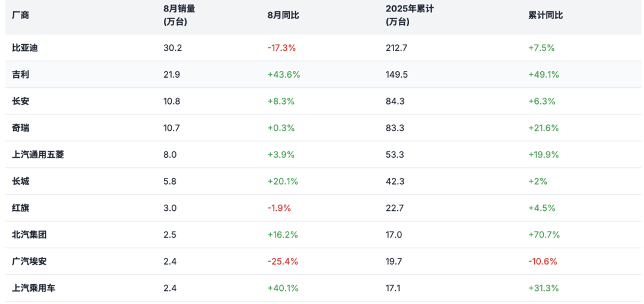This screenshot has width=644, height=304.
Task: Click the 8月同比 column header
Action: tap(283, 15)
